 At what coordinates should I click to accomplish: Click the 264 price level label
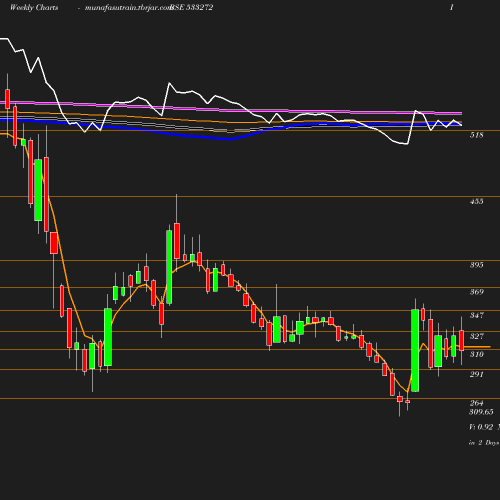pyautogui.click(x=476, y=403)
